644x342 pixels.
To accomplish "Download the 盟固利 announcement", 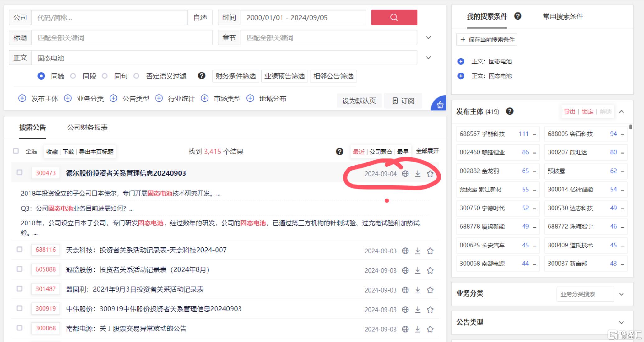I will click(x=418, y=290).
